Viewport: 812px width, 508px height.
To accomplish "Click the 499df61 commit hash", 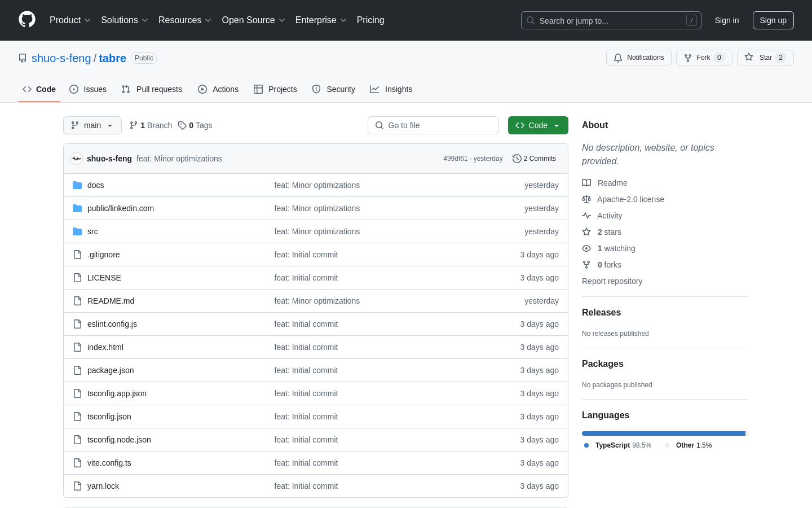I will (456, 159).
